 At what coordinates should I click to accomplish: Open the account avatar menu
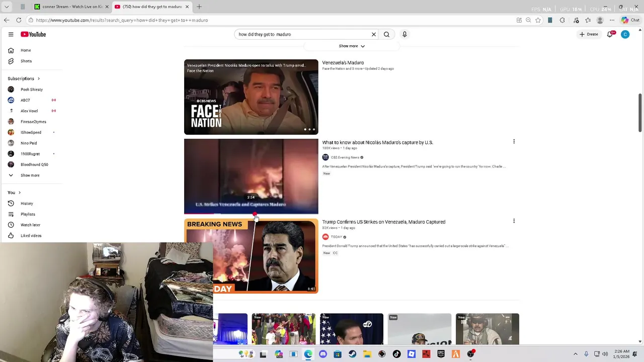coord(625,34)
